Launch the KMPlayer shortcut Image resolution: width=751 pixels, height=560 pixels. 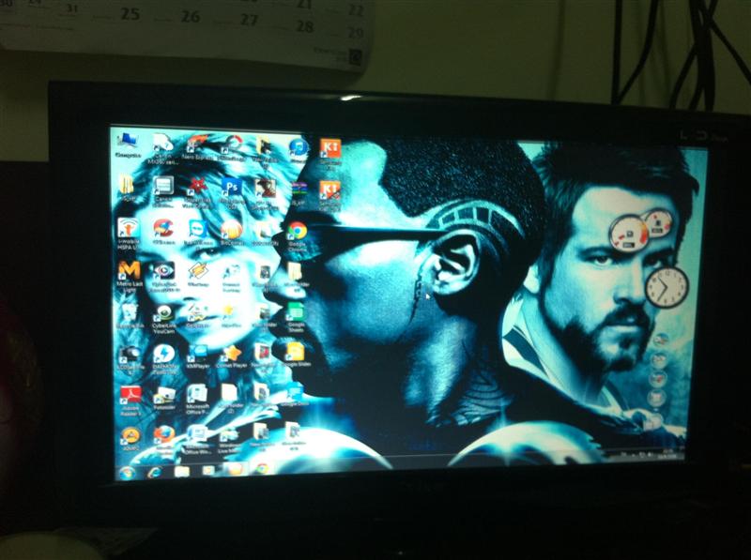(x=197, y=357)
